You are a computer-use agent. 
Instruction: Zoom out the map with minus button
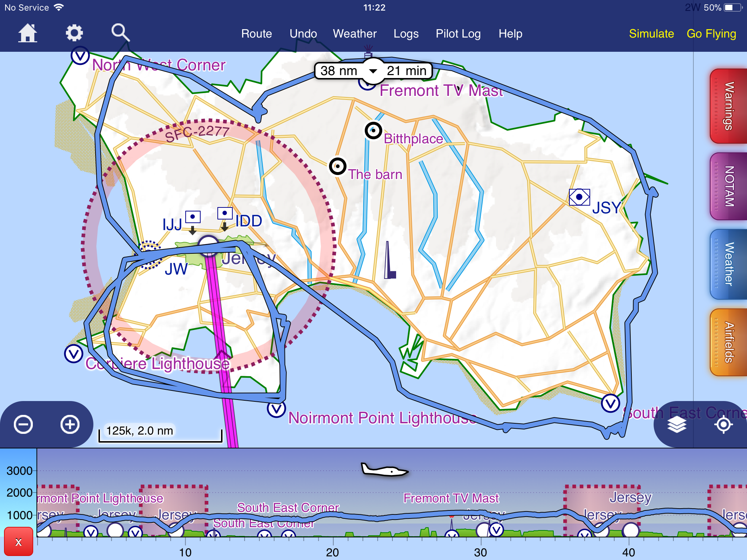coord(23,424)
